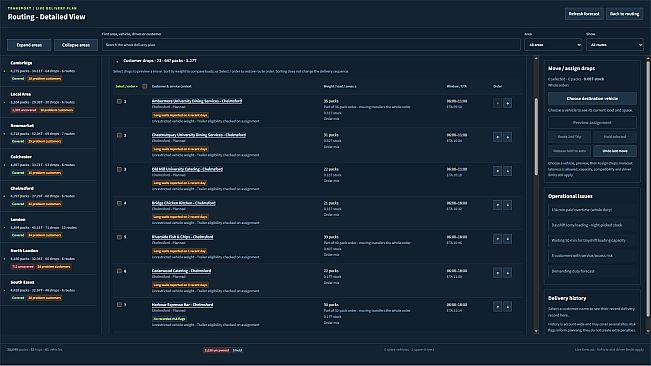The width and height of the screenshot is (651, 366).
Task: Click Expand areas button
Action: click(29, 45)
